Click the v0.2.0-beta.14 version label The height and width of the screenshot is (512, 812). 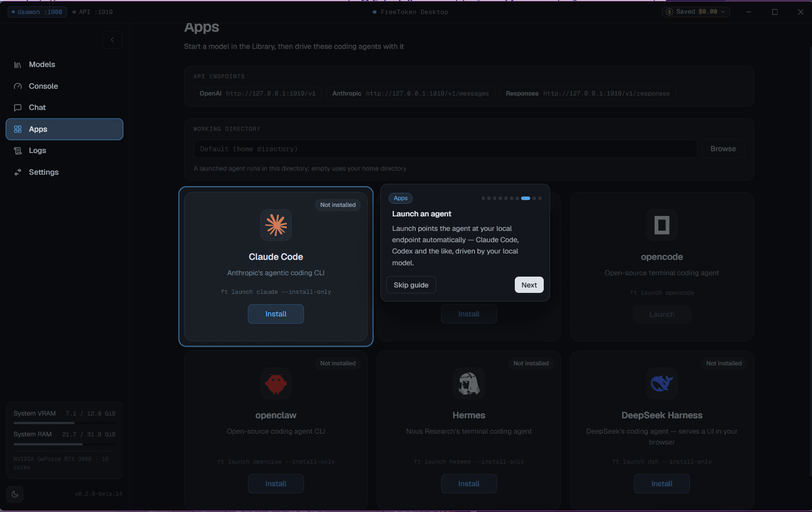click(99, 494)
